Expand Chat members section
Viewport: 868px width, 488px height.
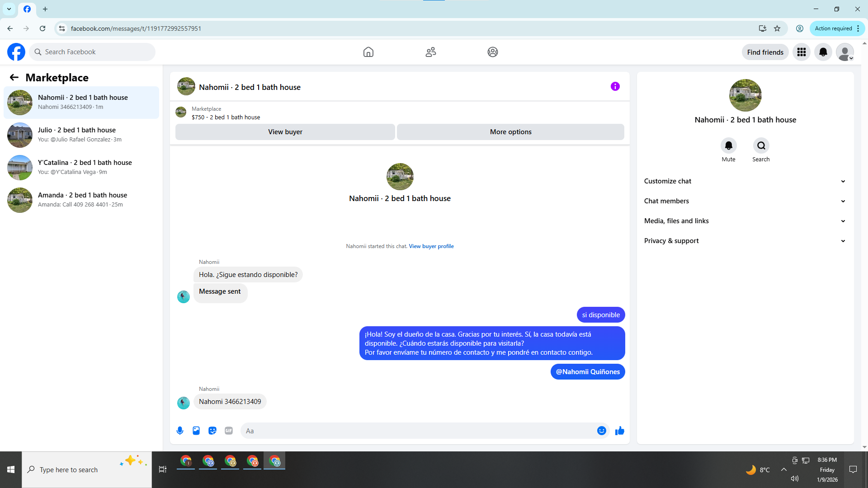(745, 201)
